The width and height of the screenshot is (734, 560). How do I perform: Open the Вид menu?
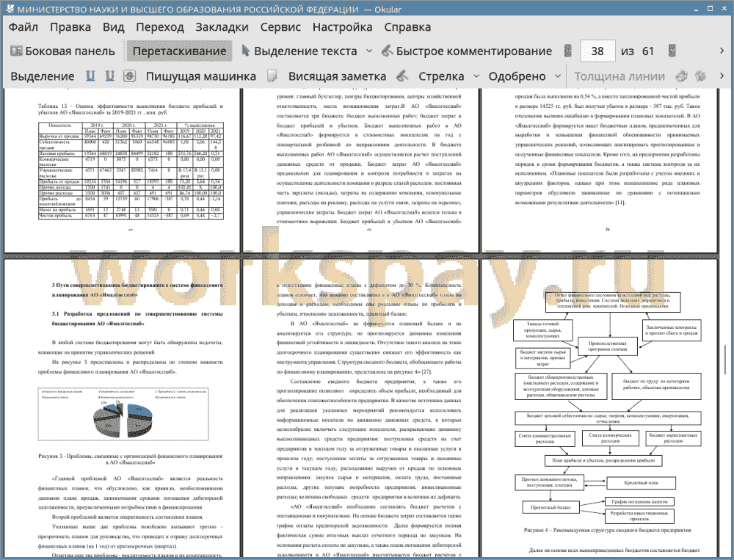(113, 27)
